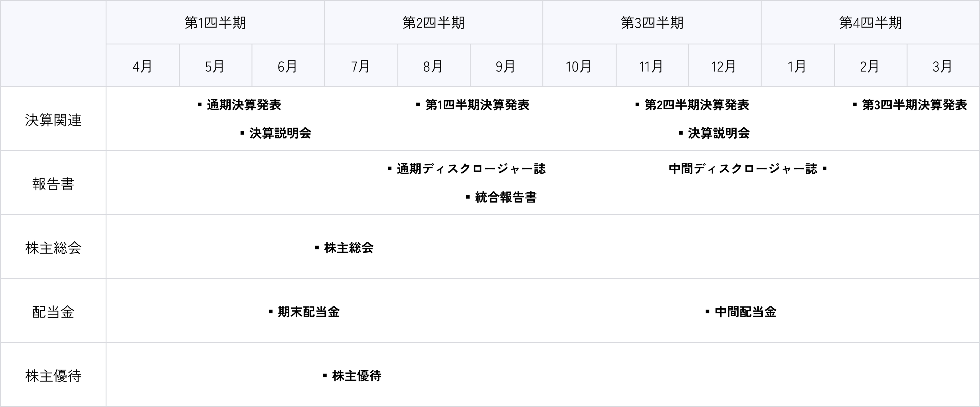This screenshot has width=980, height=407.
Task: Select the 第4四半期 quarter header
Action: point(870,23)
